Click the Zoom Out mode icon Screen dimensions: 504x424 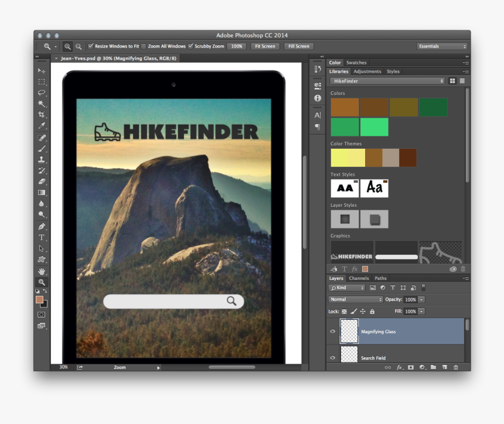pos(79,47)
